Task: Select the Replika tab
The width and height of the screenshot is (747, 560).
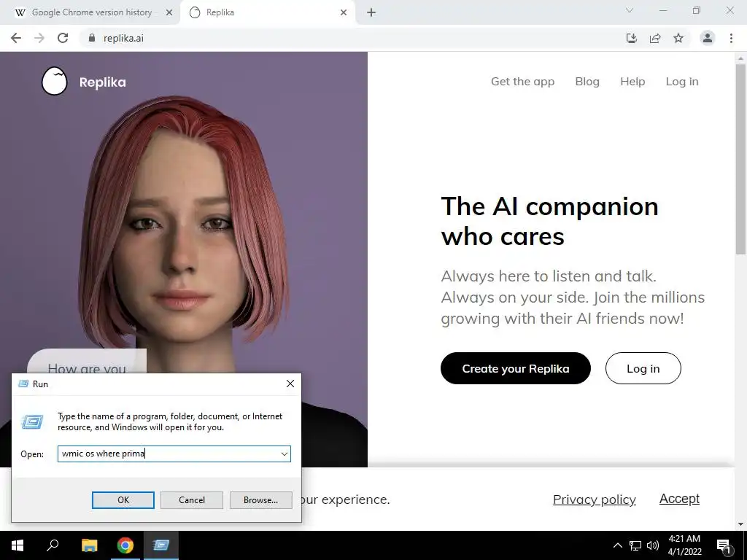Action: [268, 12]
